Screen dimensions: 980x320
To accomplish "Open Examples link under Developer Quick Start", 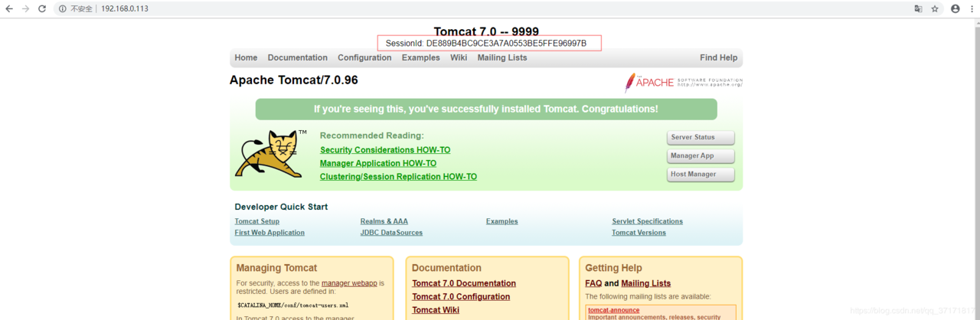I will (x=501, y=221).
